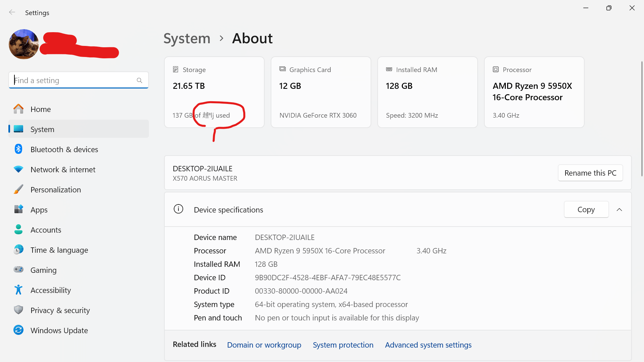Click the Privacy & security shield icon
The width and height of the screenshot is (644, 362).
[18, 310]
